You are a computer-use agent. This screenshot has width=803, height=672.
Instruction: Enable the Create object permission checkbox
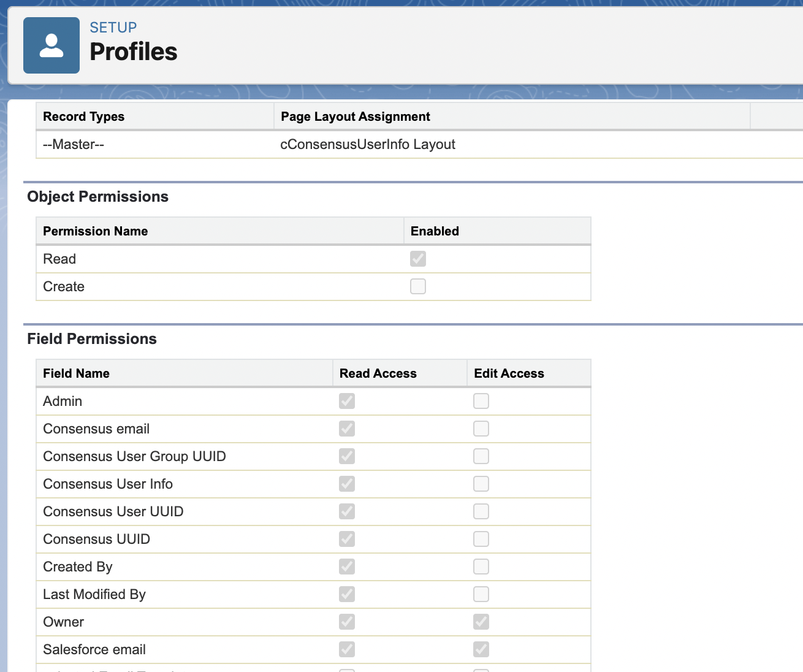417,286
